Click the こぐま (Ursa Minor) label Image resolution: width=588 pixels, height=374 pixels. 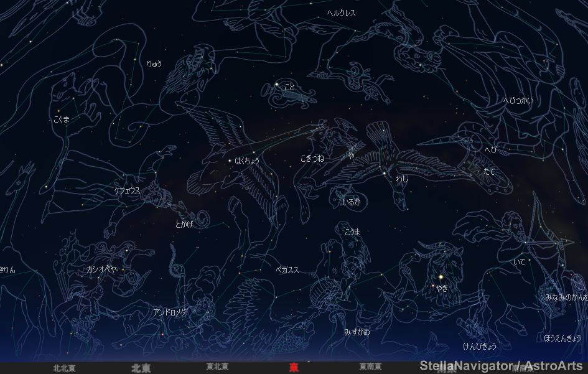pyautogui.click(x=62, y=118)
